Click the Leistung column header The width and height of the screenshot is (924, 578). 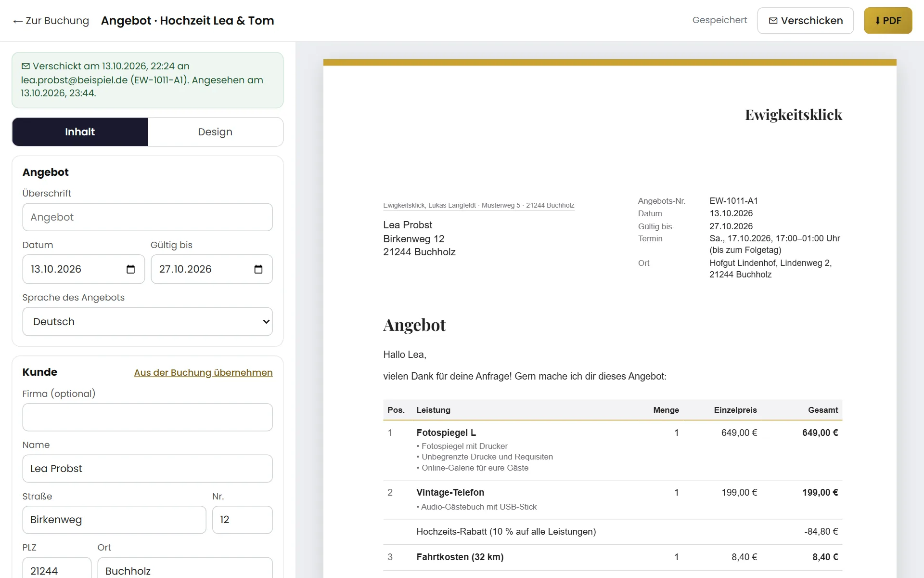[433, 410]
